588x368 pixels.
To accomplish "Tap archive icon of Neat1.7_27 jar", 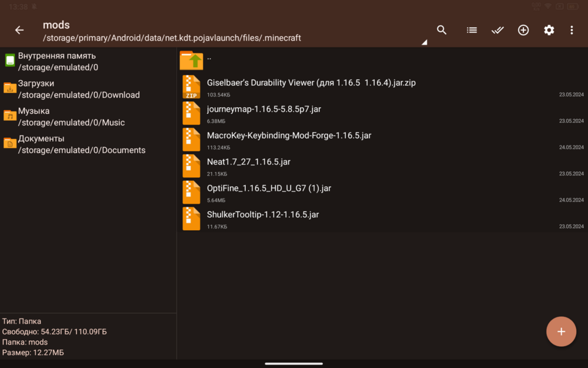I will point(191,165).
